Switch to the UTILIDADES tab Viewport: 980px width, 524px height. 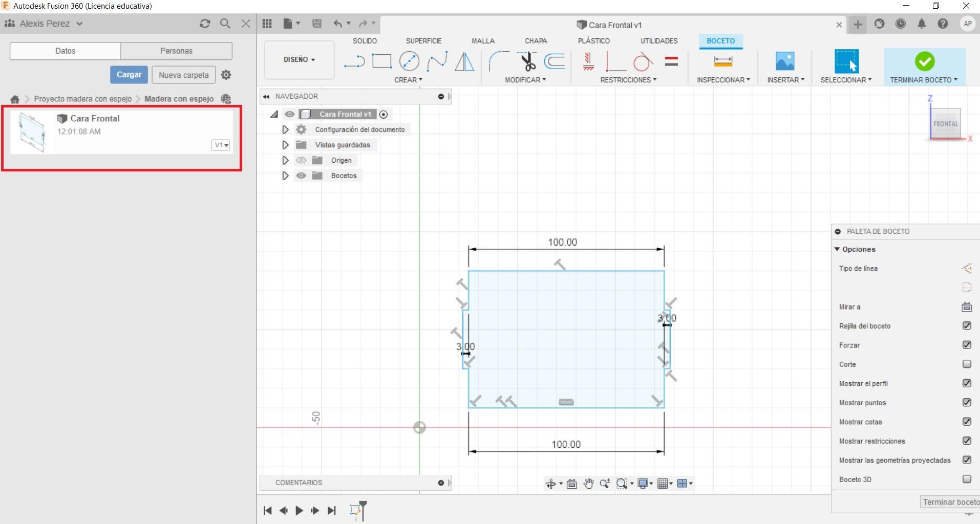(x=659, y=41)
